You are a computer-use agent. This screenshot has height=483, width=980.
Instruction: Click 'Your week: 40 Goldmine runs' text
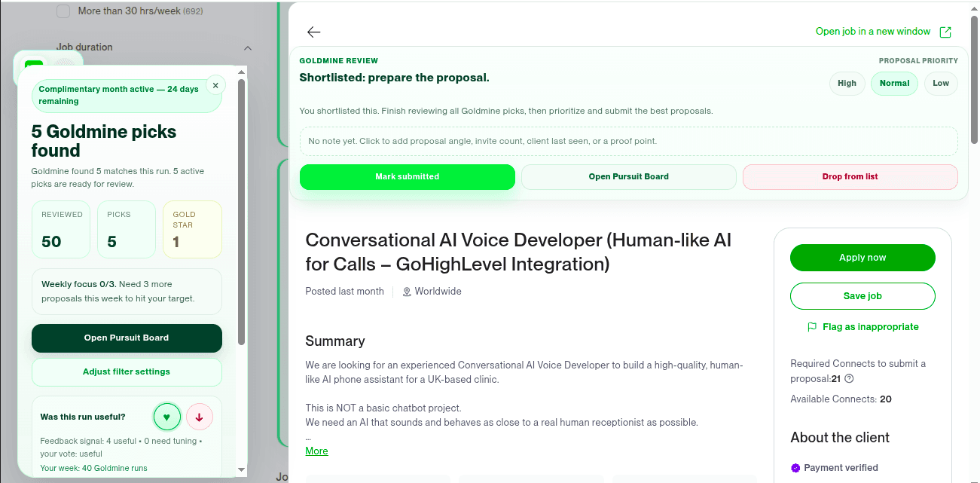pos(93,468)
